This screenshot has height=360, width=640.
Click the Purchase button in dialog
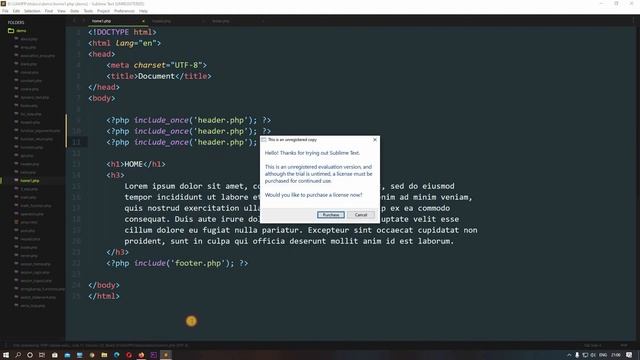click(x=331, y=215)
